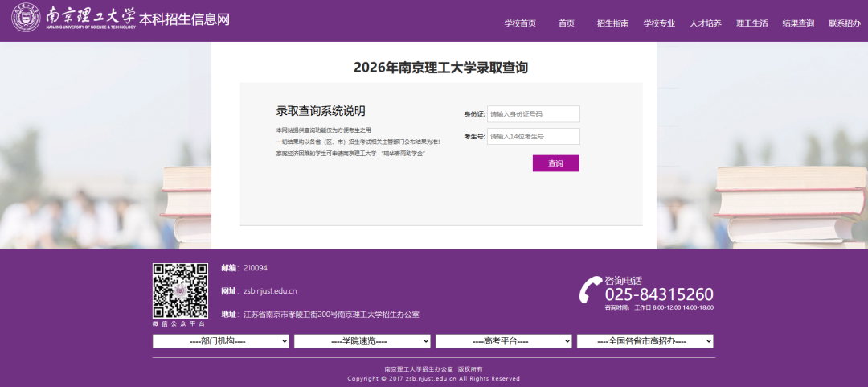
Task: Expand the 学院速览 dropdown
Action: (x=362, y=341)
